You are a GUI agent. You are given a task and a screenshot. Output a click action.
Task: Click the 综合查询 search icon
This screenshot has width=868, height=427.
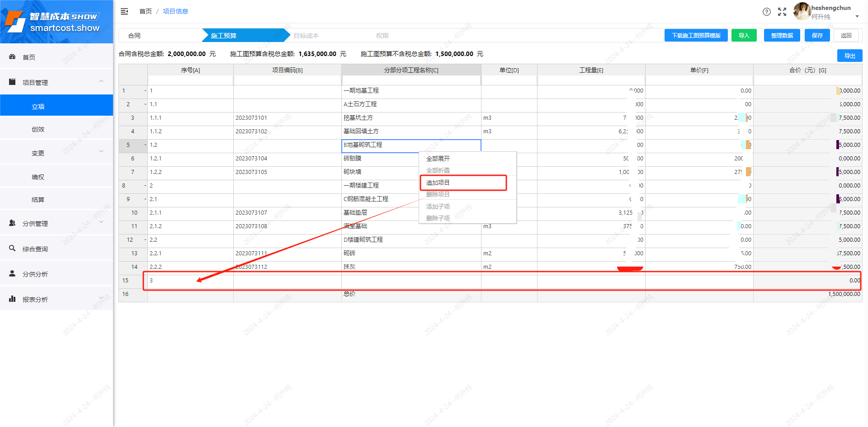pyautogui.click(x=13, y=249)
